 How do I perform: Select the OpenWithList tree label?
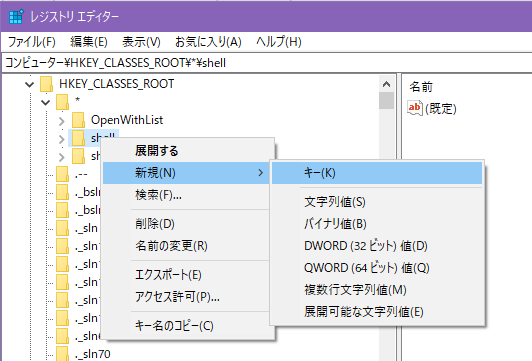tap(127, 120)
